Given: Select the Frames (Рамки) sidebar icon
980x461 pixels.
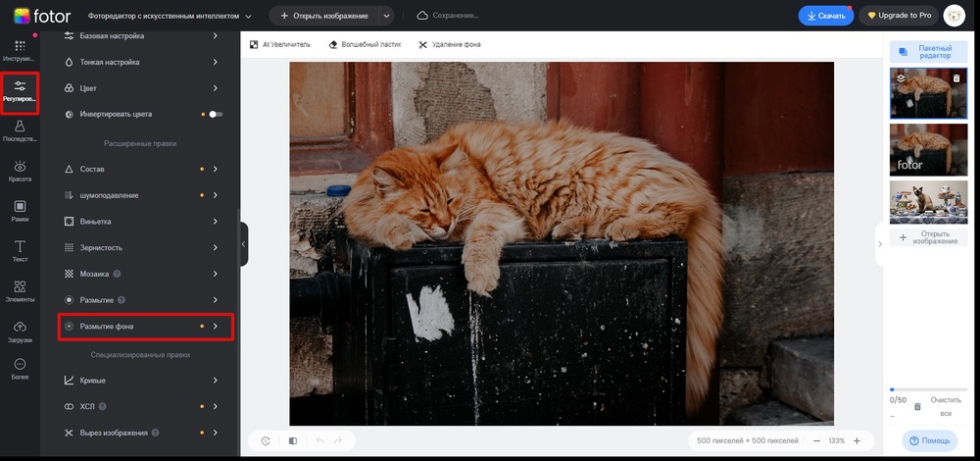Looking at the screenshot, I should [x=20, y=211].
